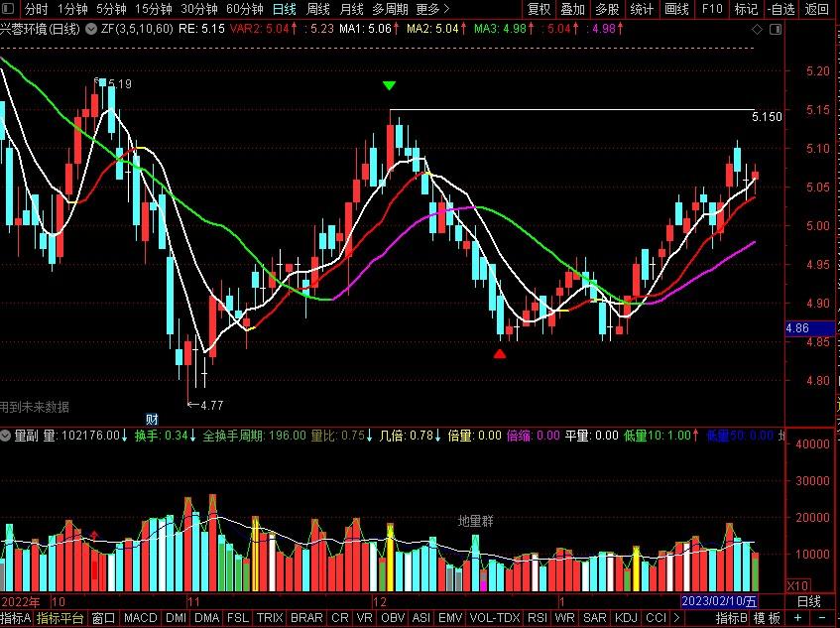
Task: Expand more indicators with the > arrow after CCI
Action: [x=676, y=618]
